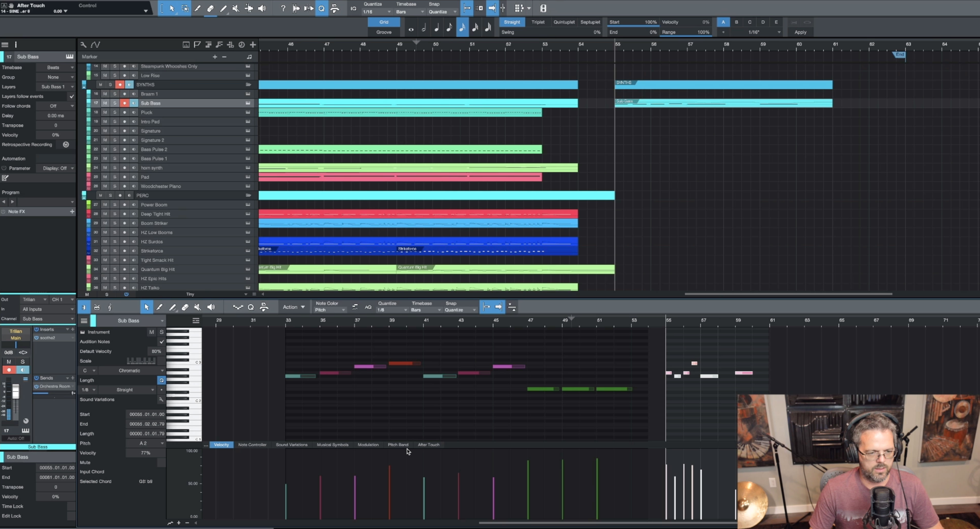Select the Eraser tool in the top toolbar
This screenshot has height=529, width=980.
pos(210,8)
